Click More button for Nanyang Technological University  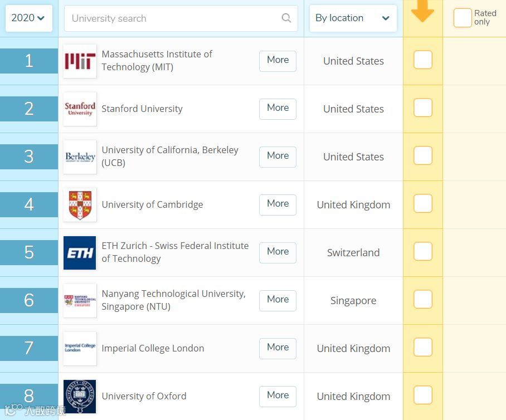(x=278, y=300)
